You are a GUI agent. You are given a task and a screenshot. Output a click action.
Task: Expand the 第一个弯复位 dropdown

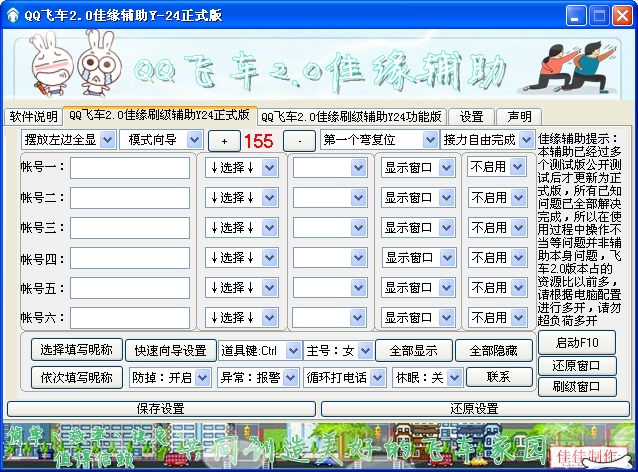[379, 140]
